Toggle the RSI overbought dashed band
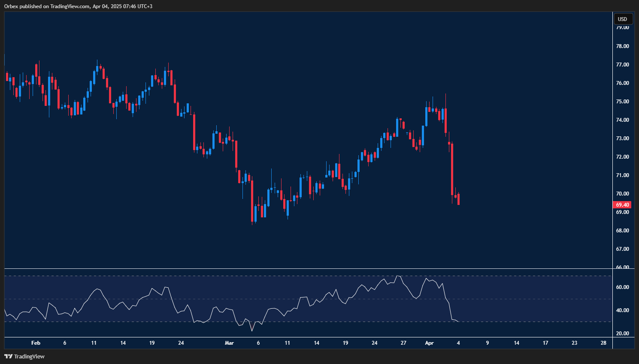The height and width of the screenshot is (364, 639). coord(300,276)
